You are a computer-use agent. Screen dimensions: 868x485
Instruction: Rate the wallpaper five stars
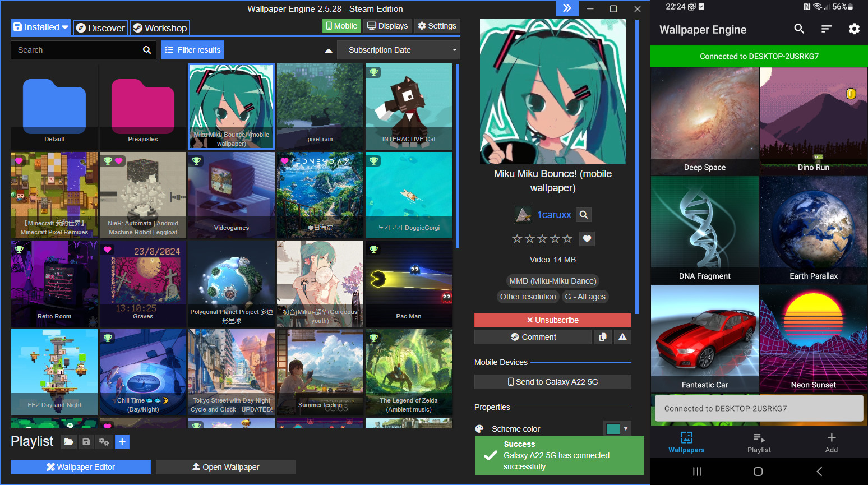click(x=567, y=239)
